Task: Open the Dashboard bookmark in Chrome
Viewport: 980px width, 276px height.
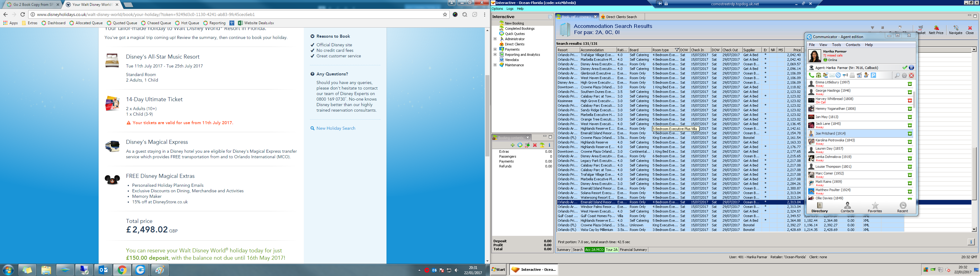Action: 54,23
